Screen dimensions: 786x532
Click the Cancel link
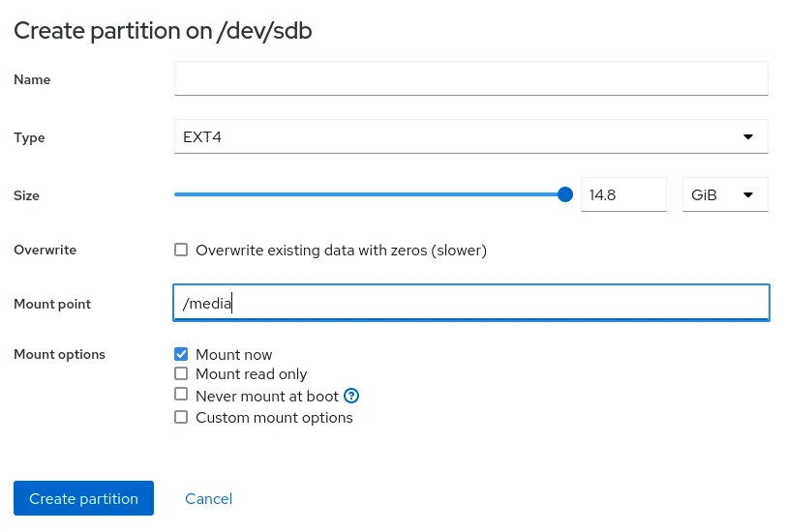coord(208,499)
